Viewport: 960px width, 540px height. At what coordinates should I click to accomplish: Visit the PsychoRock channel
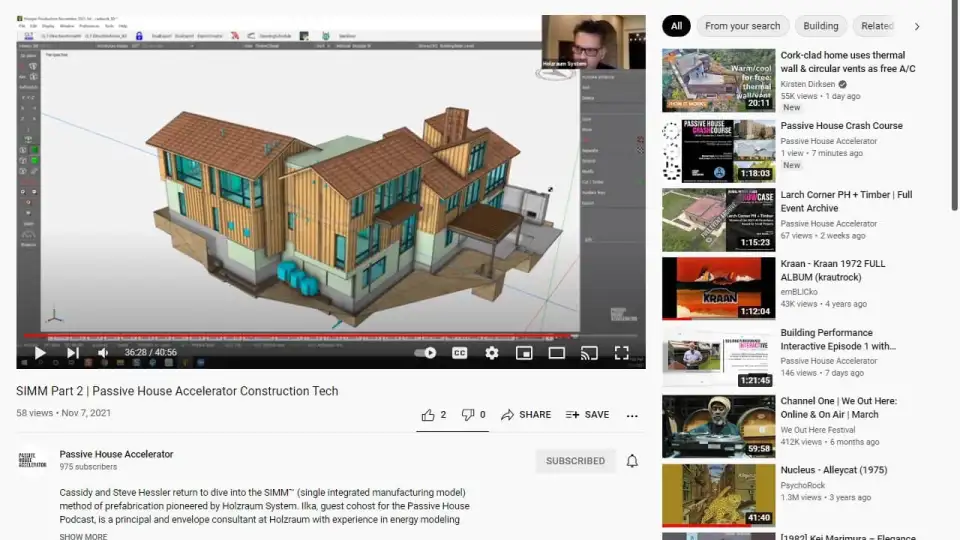803,485
